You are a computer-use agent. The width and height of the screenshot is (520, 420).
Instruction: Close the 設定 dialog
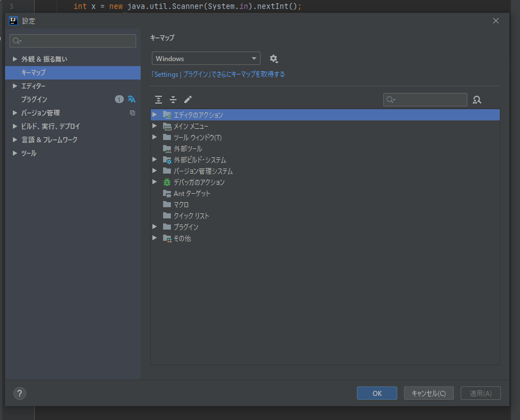tap(496, 21)
